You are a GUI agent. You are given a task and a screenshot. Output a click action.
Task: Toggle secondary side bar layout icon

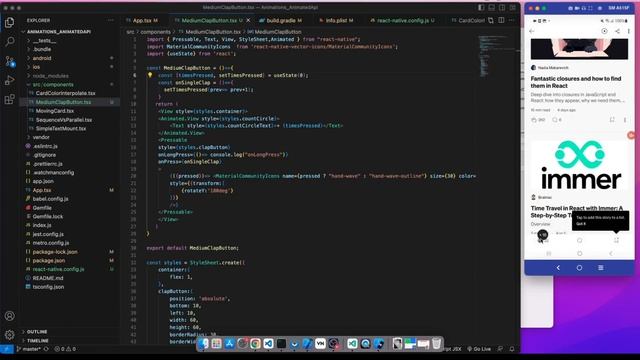tap(502, 8)
